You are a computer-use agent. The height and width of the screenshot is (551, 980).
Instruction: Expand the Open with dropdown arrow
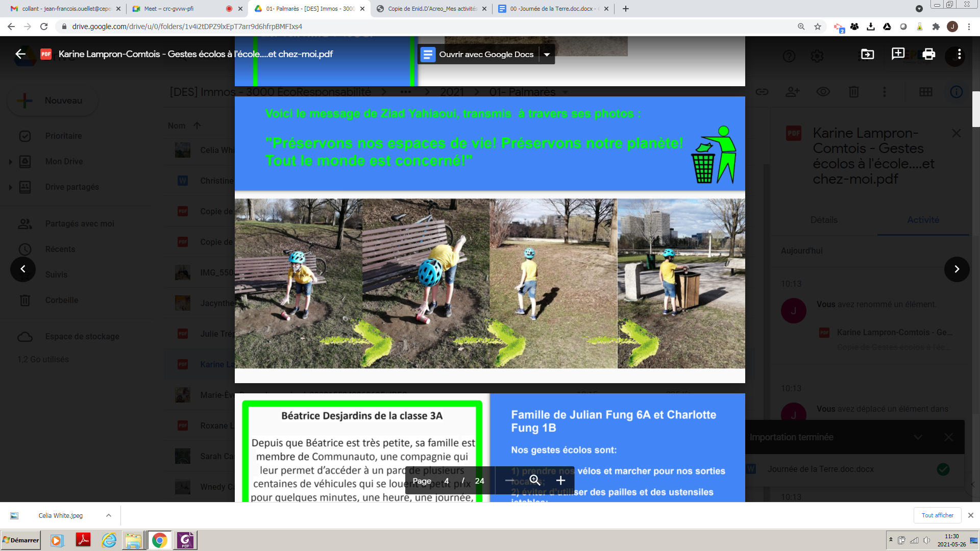[x=547, y=55]
